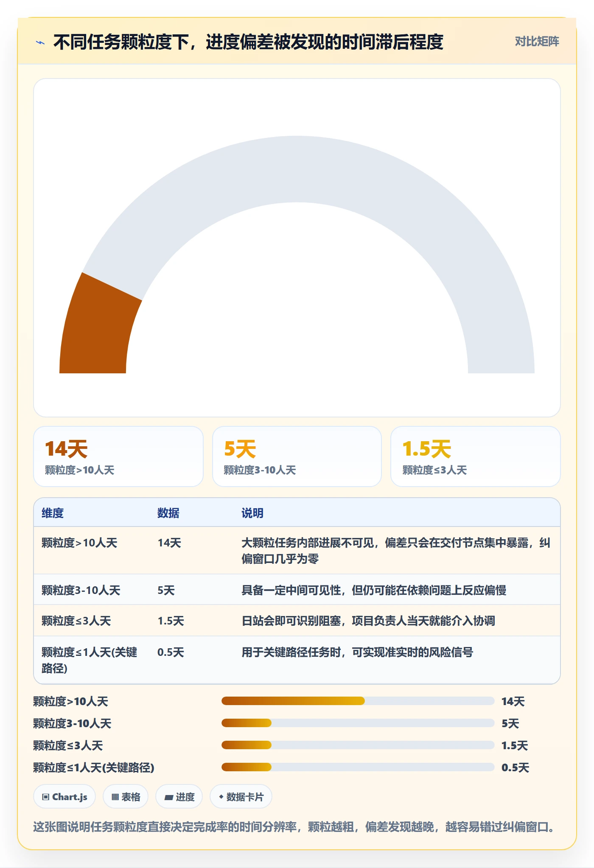
Task: Click the description starting with 大颗粒任务内部进展不可见
Action: 396,551
